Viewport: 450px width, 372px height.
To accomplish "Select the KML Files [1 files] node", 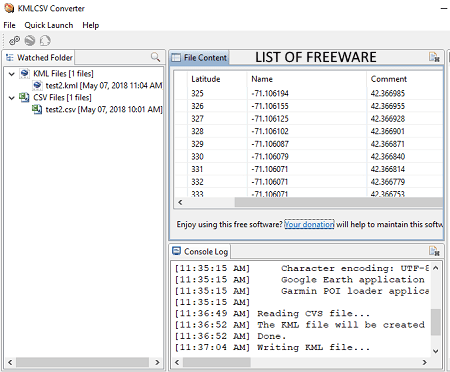I will click(x=63, y=74).
